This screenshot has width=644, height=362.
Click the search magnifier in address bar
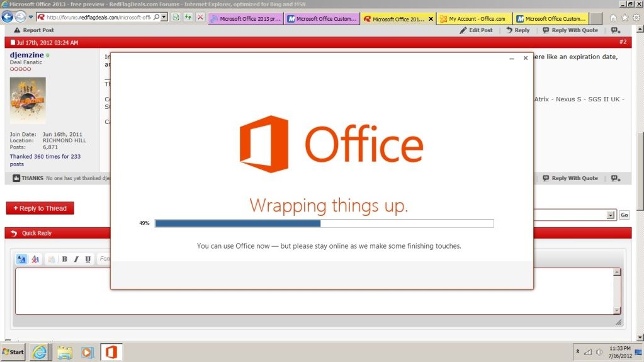[156, 17]
